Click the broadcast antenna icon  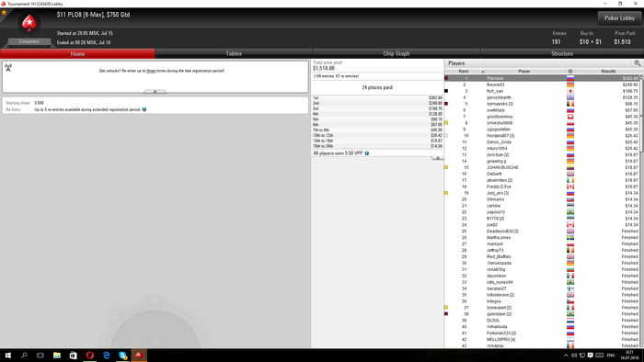point(8,68)
